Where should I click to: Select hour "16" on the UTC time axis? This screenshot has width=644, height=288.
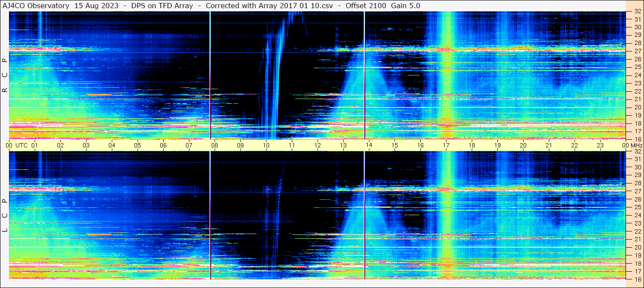pyautogui.click(x=420, y=145)
